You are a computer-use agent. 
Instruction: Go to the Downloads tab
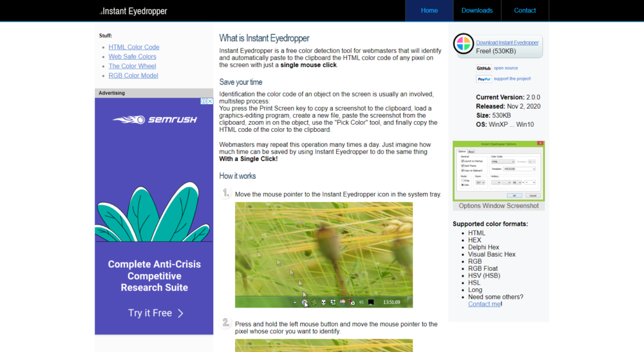(x=477, y=11)
